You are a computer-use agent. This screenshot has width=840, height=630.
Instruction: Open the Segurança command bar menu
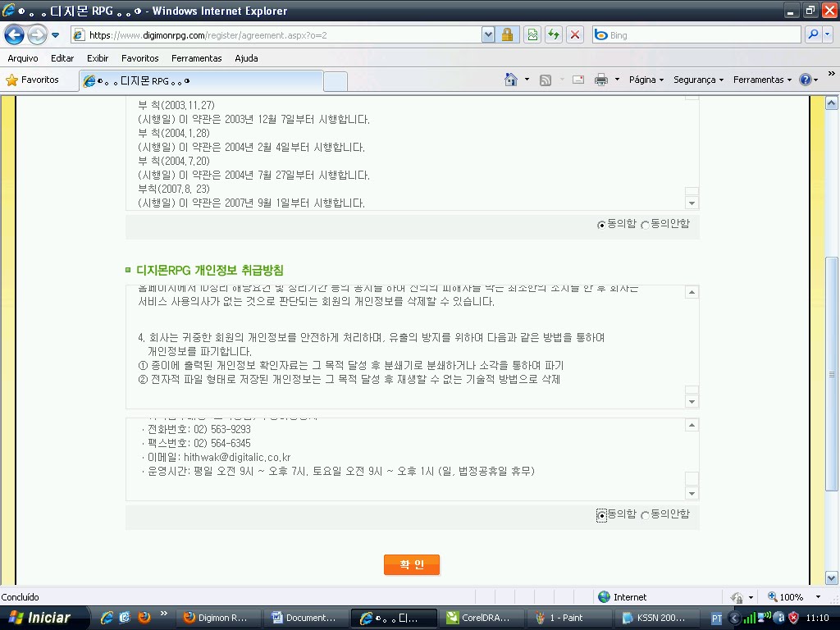click(x=698, y=80)
